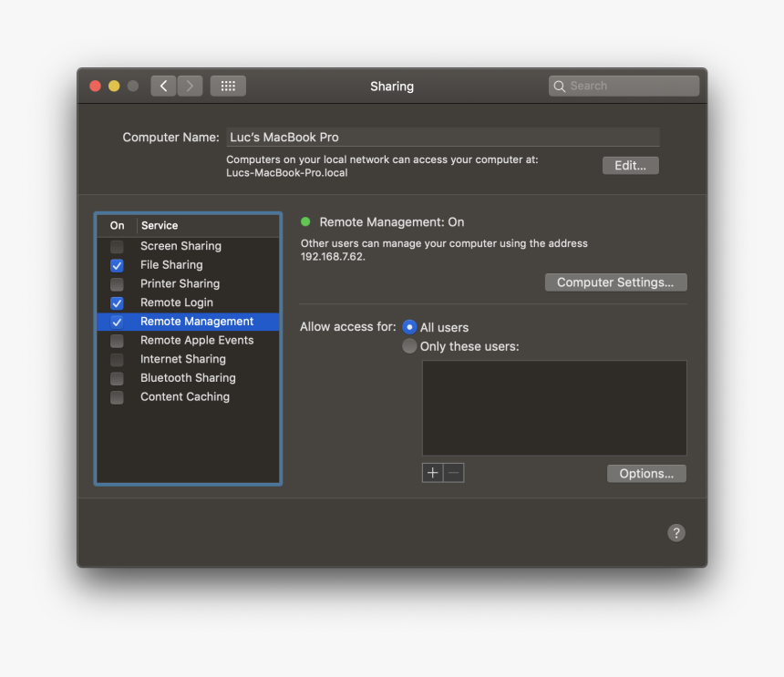Uncheck the File Sharing checkbox
Screen dimensions: 784x677
point(117,265)
